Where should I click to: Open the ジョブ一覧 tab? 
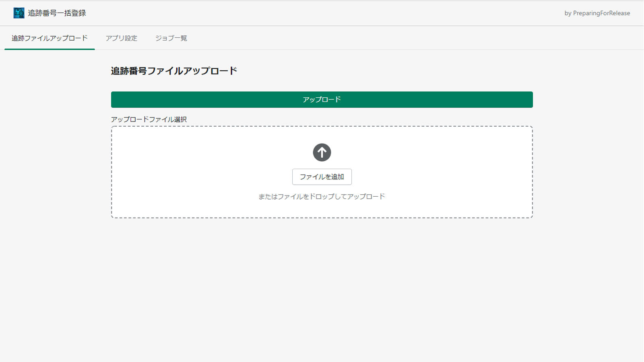point(171,38)
